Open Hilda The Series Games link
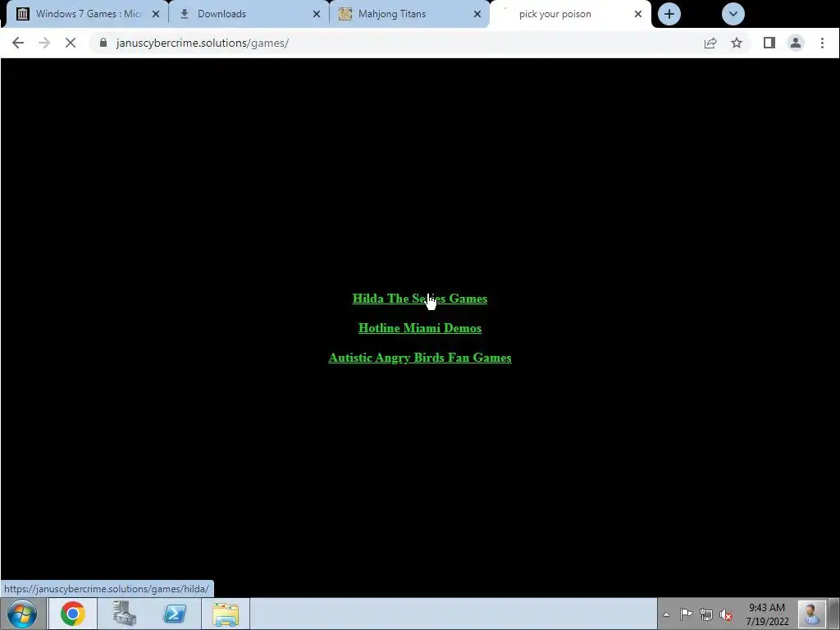 [x=420, y=299]
